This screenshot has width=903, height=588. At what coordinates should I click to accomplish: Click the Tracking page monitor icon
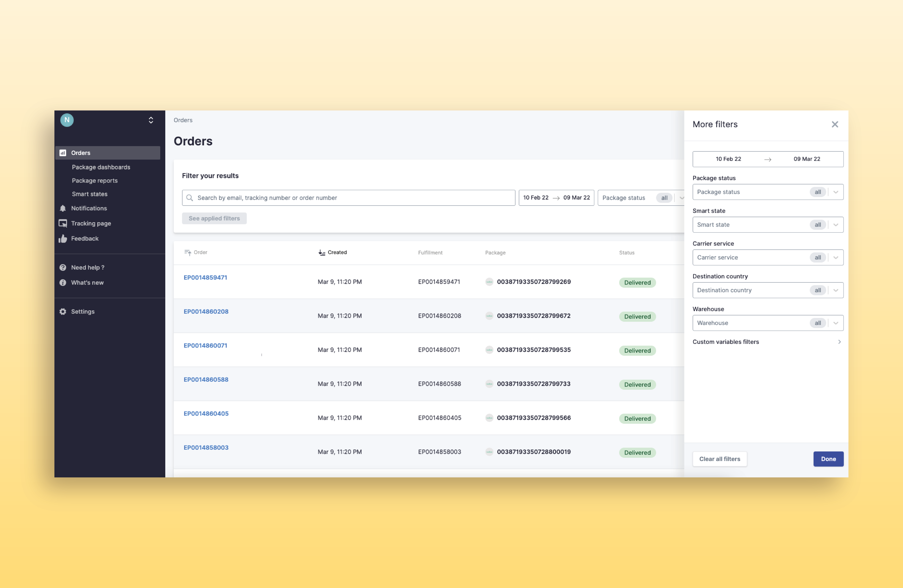(63, 223)
